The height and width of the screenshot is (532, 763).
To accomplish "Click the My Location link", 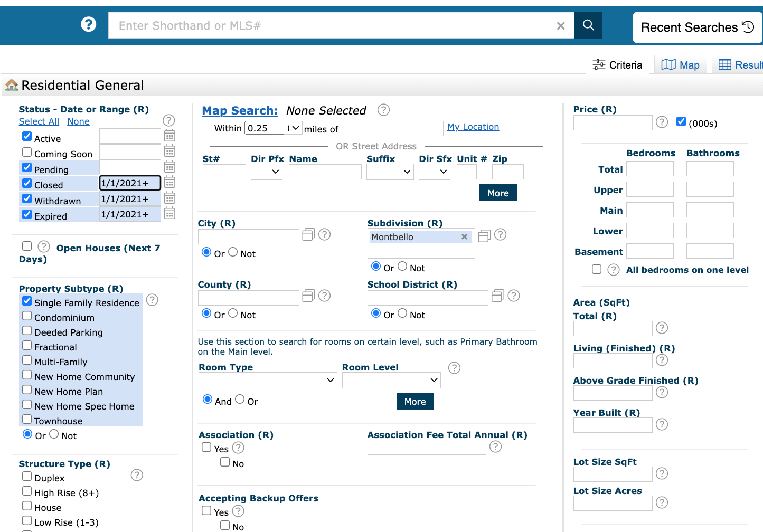I will [473, 127].
